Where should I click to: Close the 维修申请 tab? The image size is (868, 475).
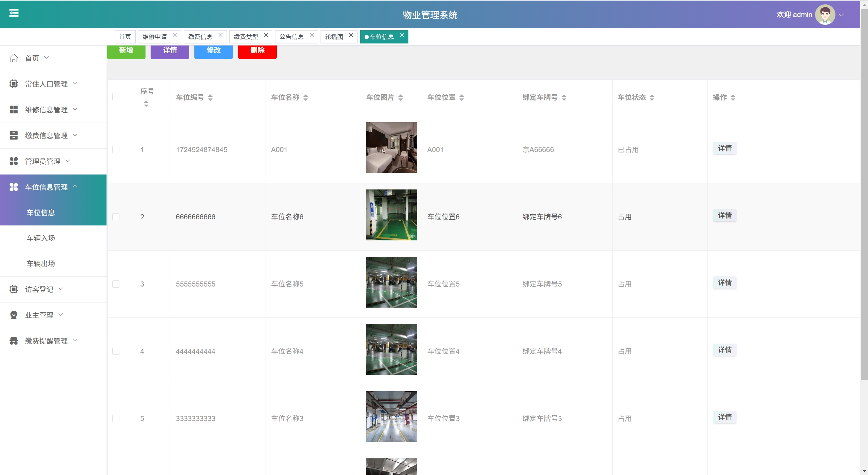[x=175, y=35]
